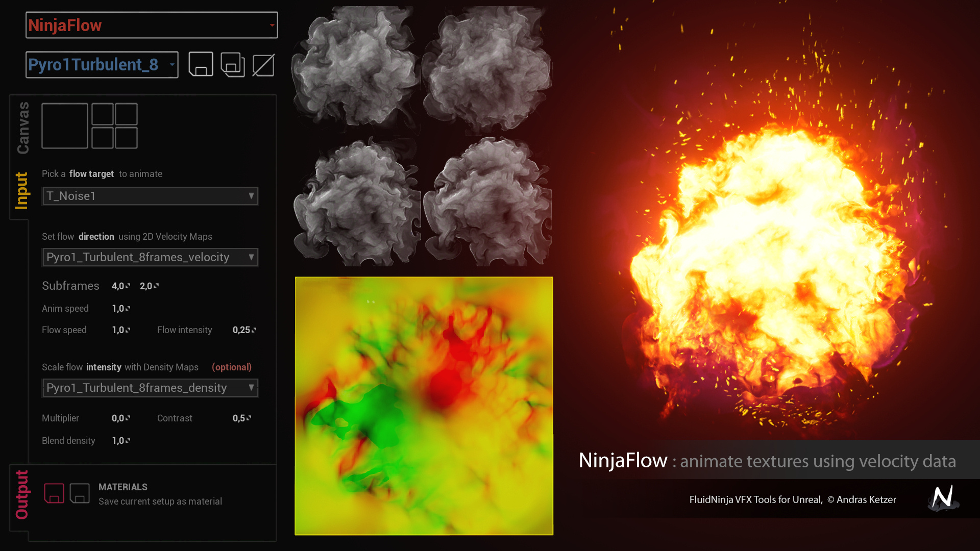Select the save material copies icon
Viewport: 980px width, 551px height.
(x=233, y=64)
